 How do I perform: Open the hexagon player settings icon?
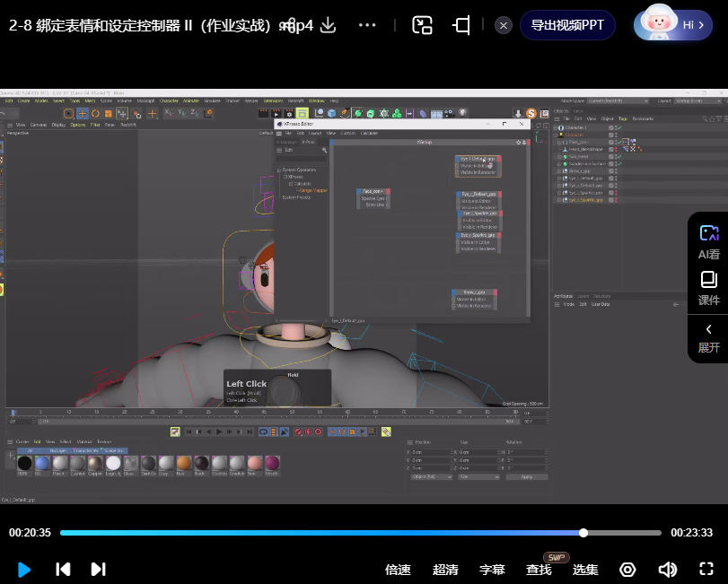628,570
